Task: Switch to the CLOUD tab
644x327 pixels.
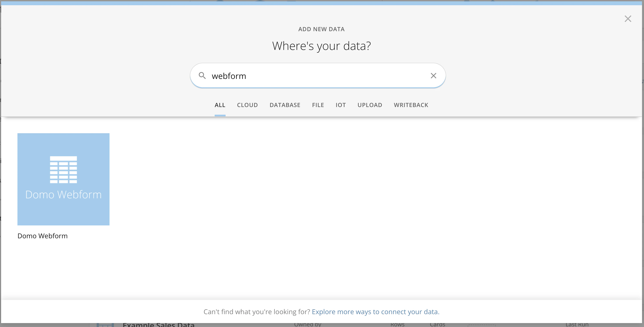Action: point(247,105)
